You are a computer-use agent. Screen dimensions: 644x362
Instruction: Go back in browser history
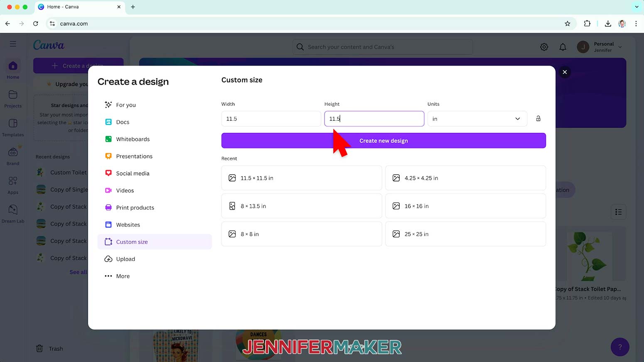point(7,24)
